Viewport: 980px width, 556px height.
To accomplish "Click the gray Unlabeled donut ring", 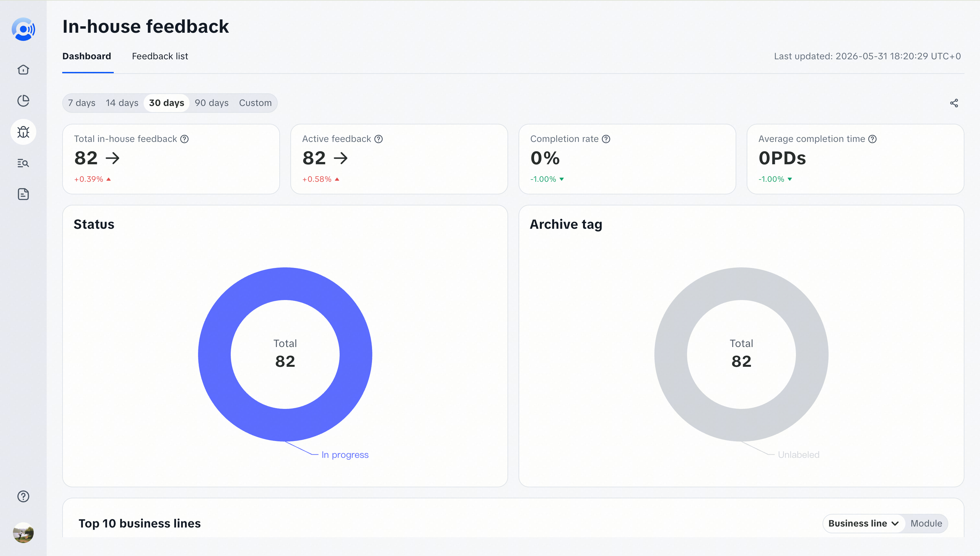I will [x=671, y=354].
